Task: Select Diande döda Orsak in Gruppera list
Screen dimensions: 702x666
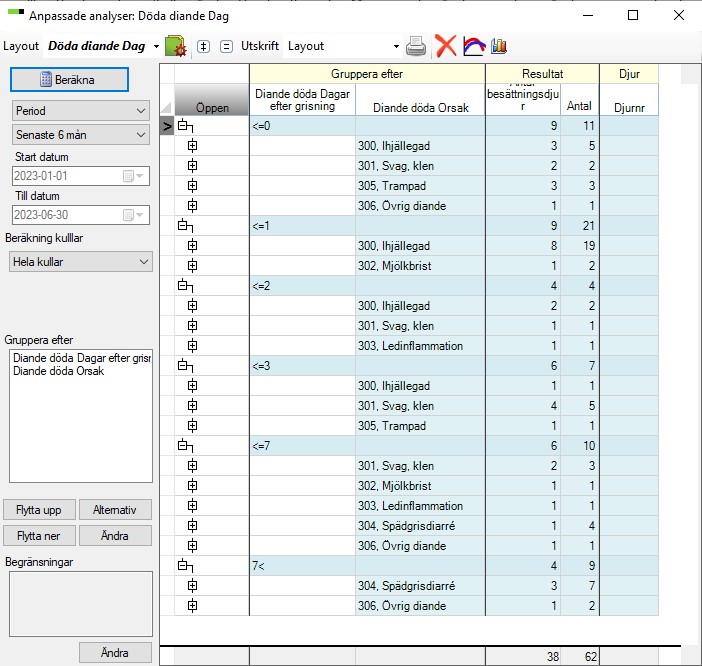Action: coord(59,371)
